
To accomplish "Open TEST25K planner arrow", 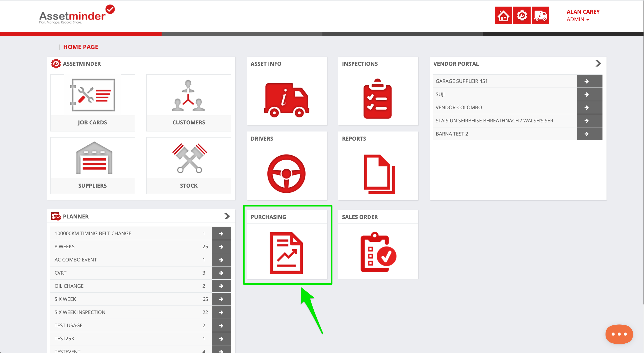I will coord(221,339).
